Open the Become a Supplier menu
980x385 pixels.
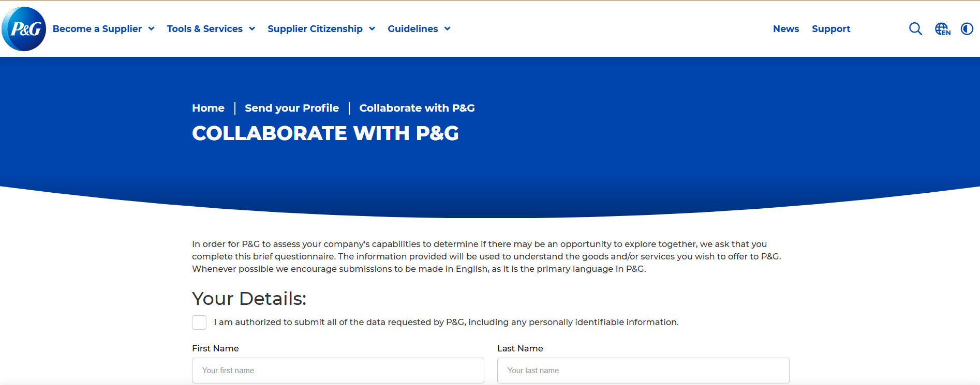97,29
